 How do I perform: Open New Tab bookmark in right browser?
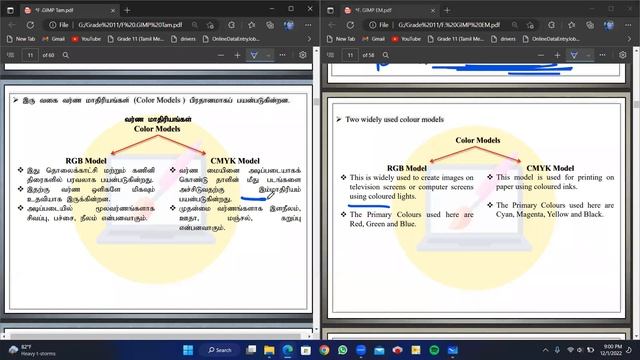click(x=340, y=39)
